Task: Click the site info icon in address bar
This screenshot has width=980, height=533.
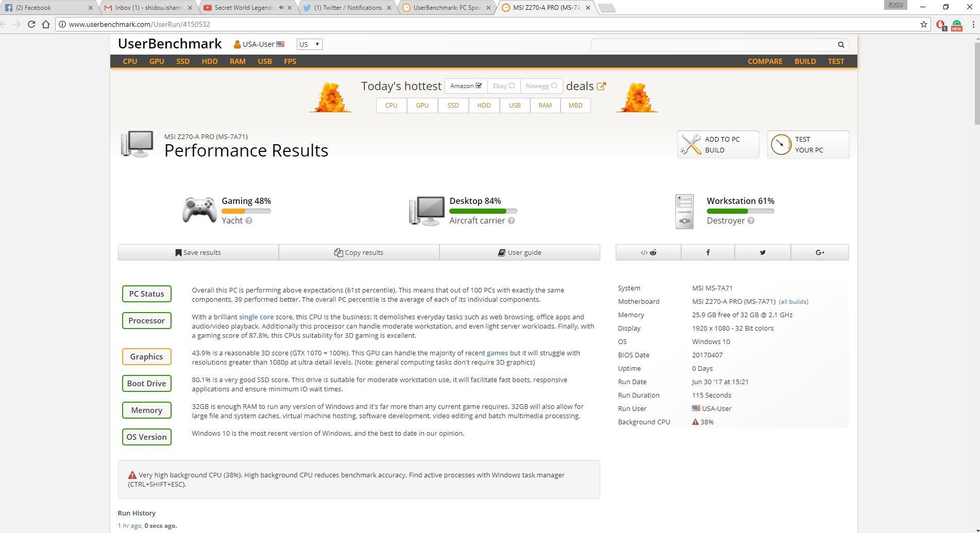Action: [x=62, y=24]
